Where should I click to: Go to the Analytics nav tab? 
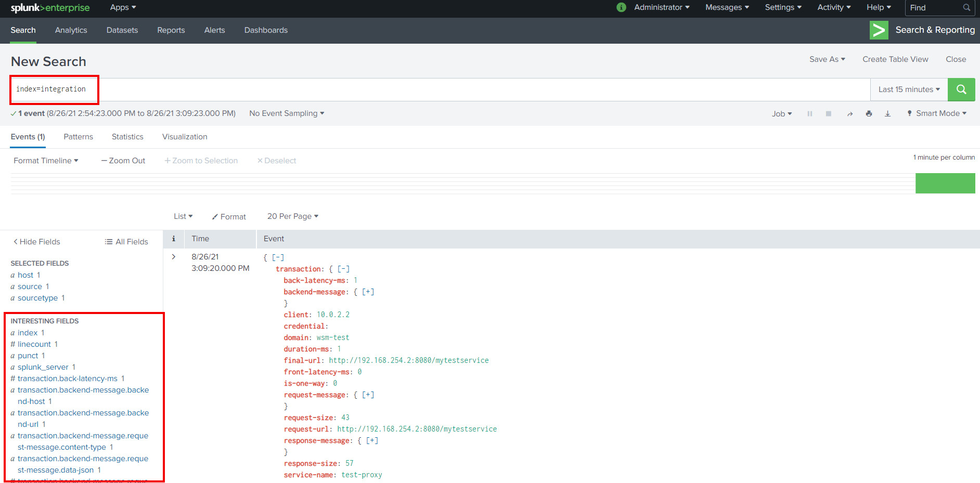coord(71,30)
